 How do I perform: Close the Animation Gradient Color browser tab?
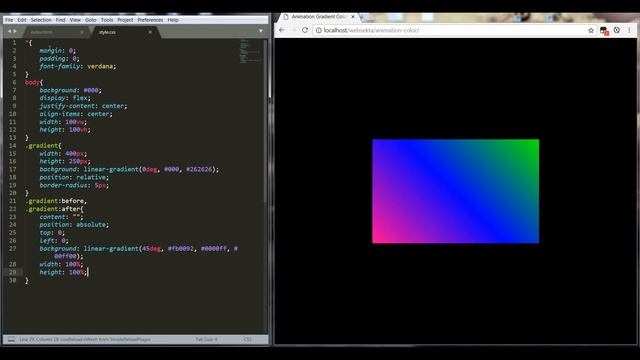(353, 17)
